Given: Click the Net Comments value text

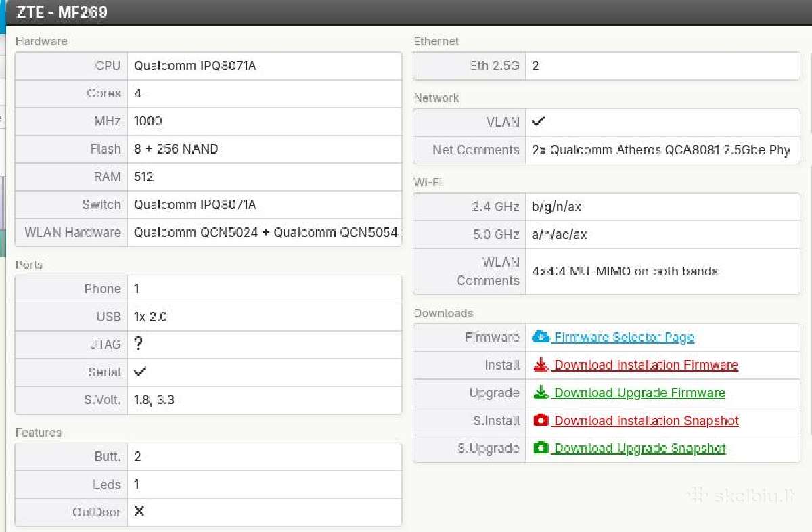Looking at the screenshot, I should coord(661,150).
